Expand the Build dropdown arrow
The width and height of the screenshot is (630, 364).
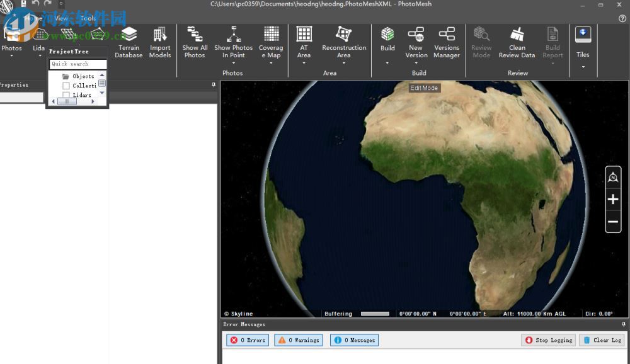[x=387, y=63]
